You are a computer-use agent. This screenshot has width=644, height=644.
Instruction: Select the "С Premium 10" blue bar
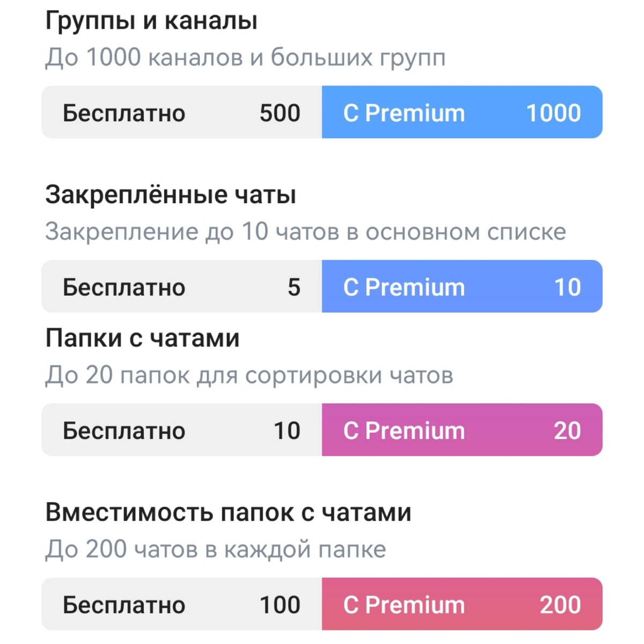point(462,287)
